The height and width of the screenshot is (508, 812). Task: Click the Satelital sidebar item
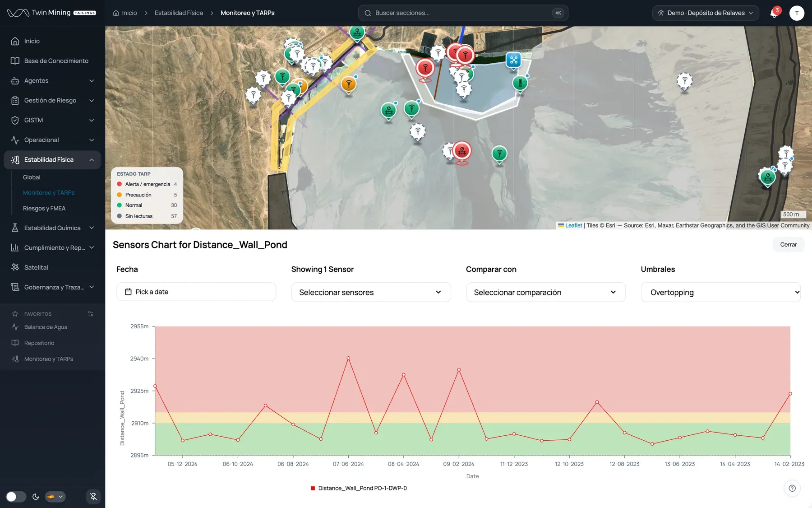tap(52, 267)
